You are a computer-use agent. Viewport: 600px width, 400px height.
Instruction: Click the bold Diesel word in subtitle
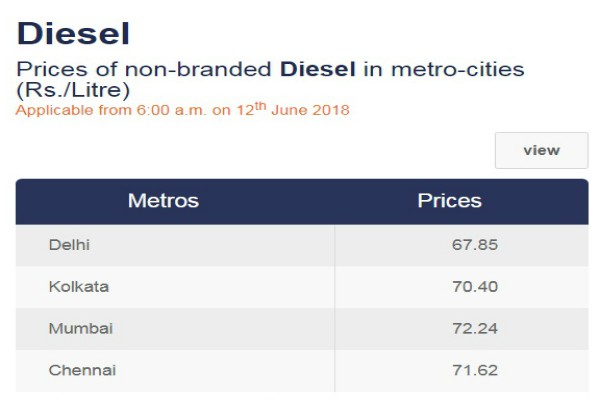tap(318, 69)
